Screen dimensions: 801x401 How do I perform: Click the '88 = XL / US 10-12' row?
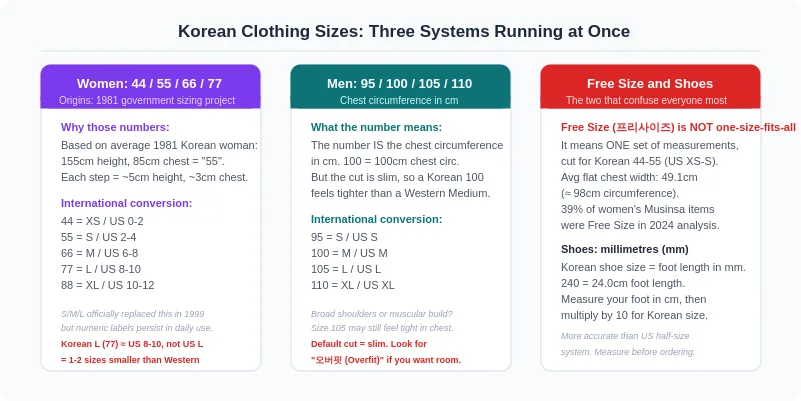107,285
